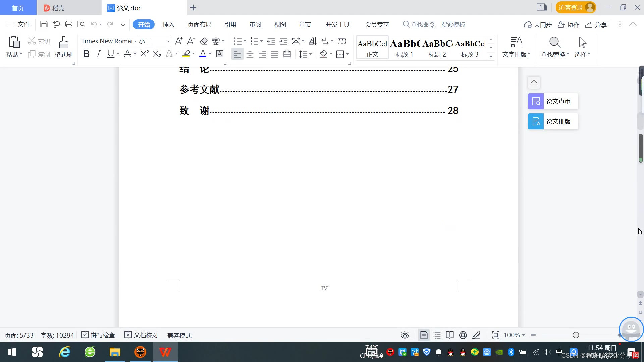Click the zoom slider handle
This screenshot has width=644, height=362.
click(576, 335)
